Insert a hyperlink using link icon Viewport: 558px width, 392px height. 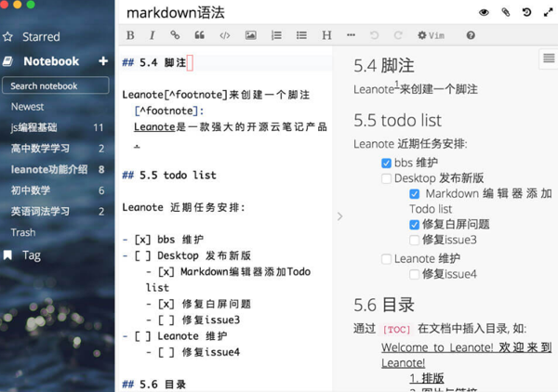175,35
